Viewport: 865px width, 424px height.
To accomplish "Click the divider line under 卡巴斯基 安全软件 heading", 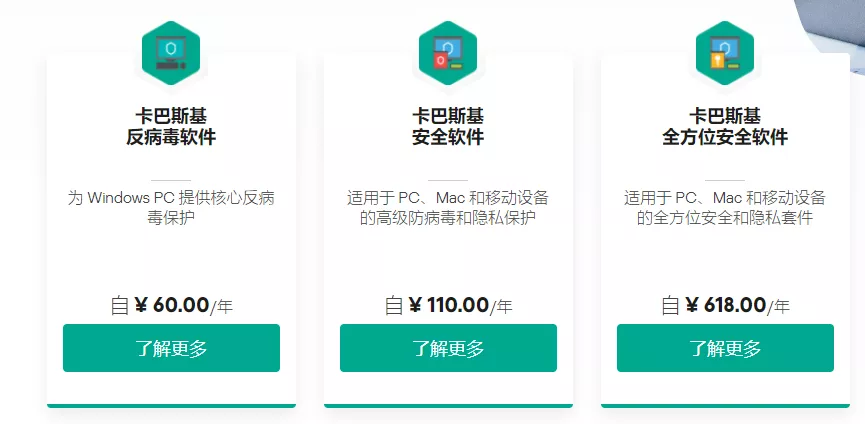I will point(448,180).
